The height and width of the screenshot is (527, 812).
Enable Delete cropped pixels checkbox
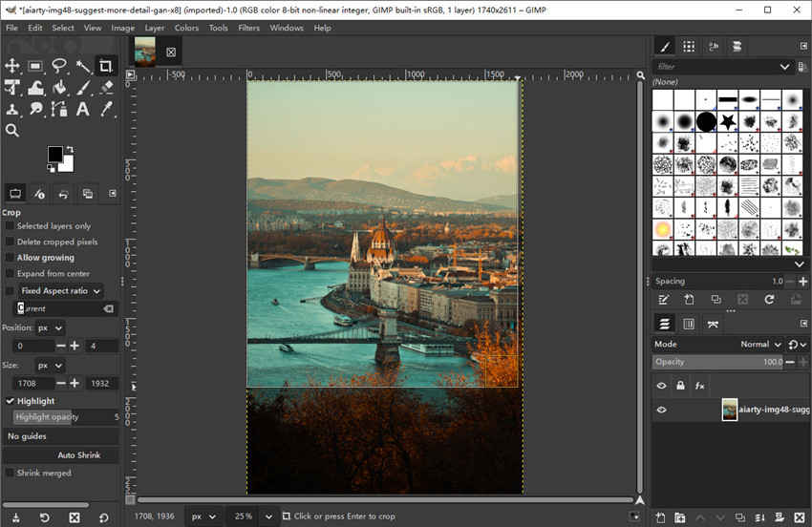click(10, 242)
